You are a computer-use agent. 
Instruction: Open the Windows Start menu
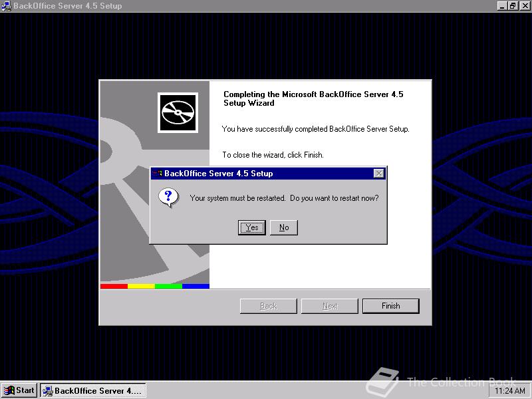(x=19, y=390)
